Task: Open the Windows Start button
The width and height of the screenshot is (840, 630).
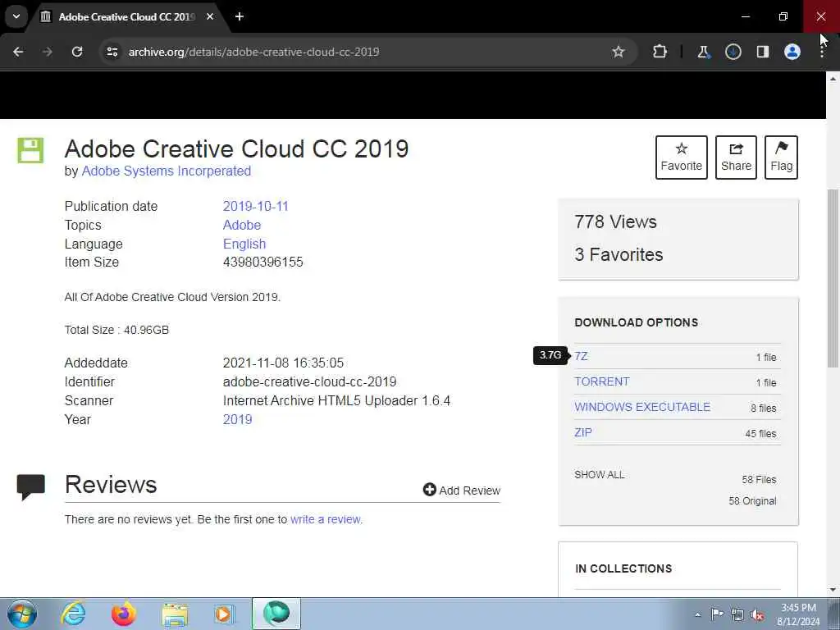Action: coord(22,614)
